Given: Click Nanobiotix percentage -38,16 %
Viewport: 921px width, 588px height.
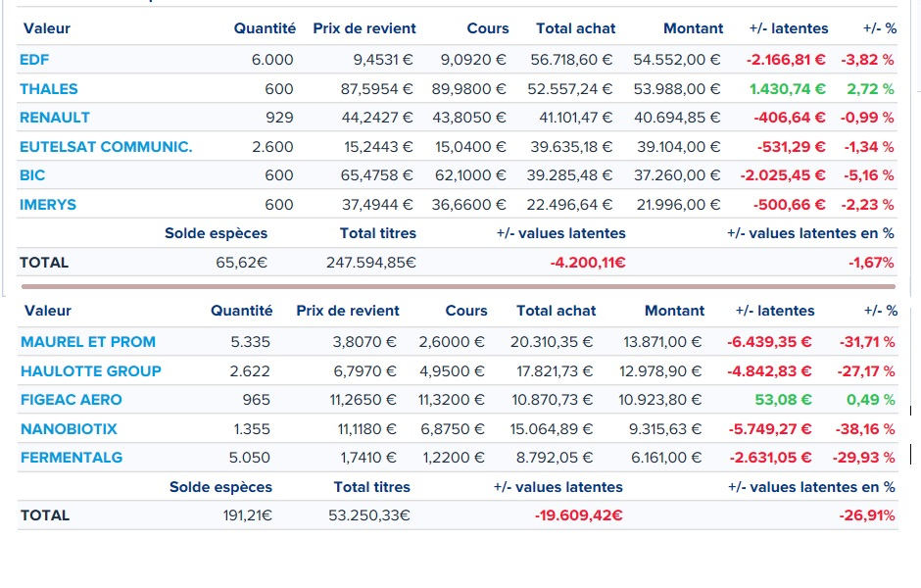Looking at the screenshot, I should (865, 429).
